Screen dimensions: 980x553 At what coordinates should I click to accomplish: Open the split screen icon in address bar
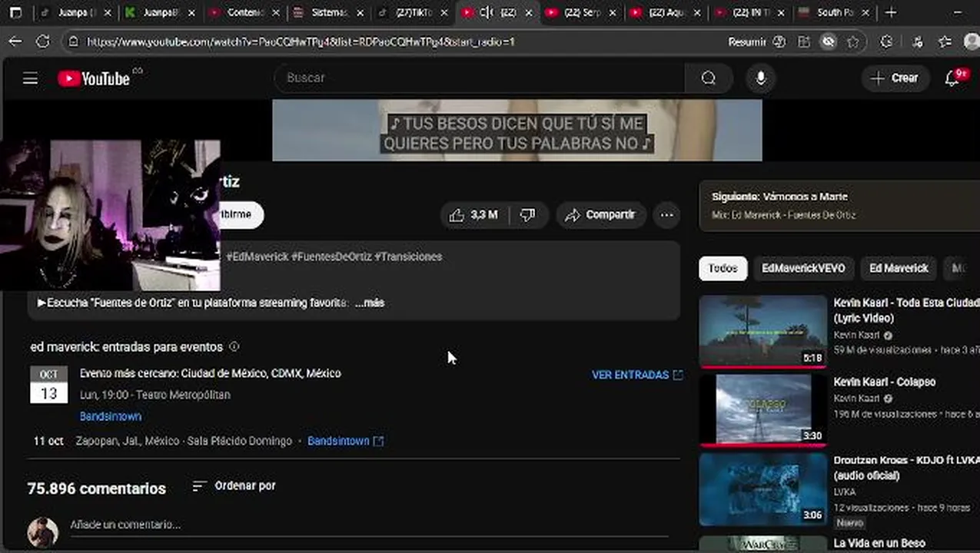804,42
